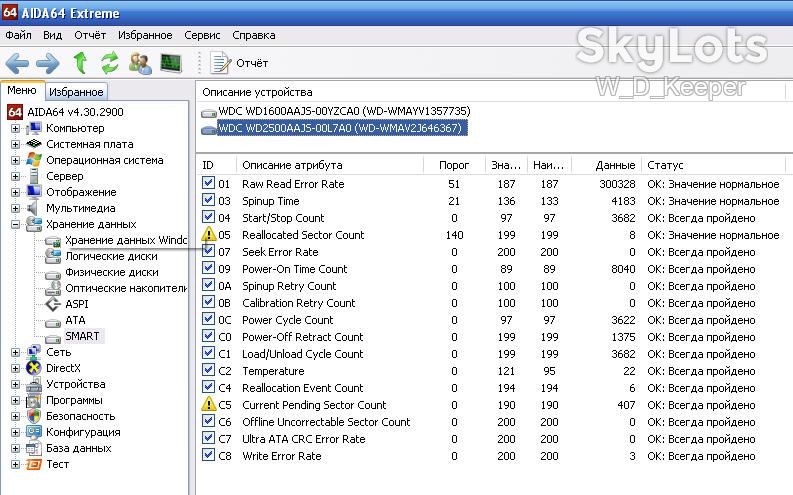
Task: Click warning icon for Reallocated Sector Count
Action: pos(208,234)
